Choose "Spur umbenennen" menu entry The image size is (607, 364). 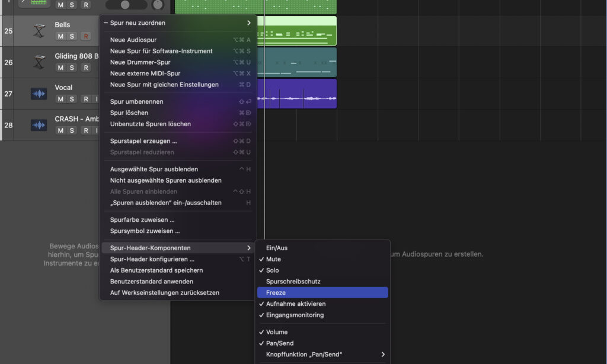point(178,101)
